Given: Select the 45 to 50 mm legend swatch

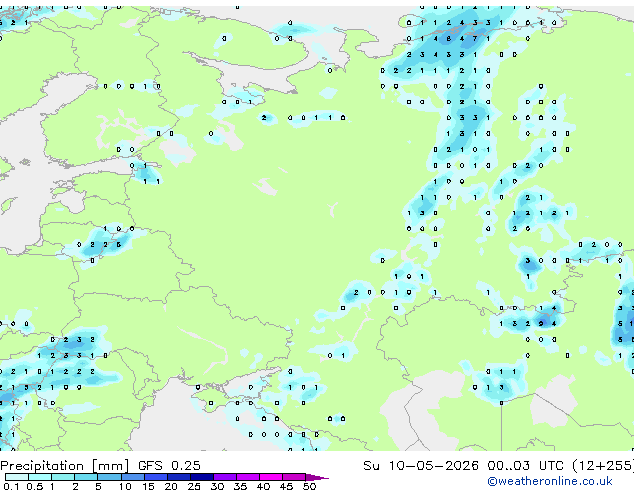Looking at the screenshot, I should coord(294,477).
